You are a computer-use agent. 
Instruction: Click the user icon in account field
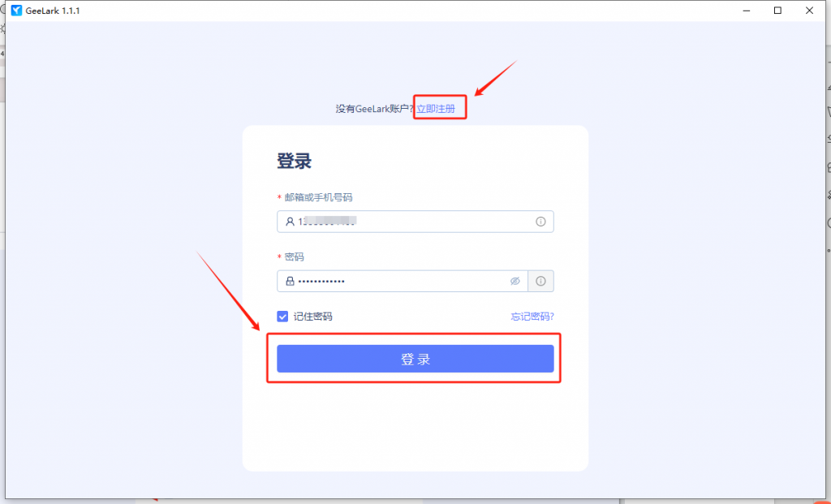290,222
